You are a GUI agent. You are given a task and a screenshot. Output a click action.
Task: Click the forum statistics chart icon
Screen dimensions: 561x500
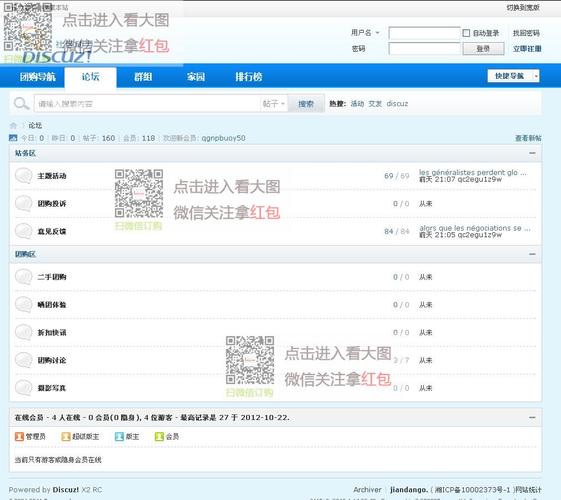13,138
